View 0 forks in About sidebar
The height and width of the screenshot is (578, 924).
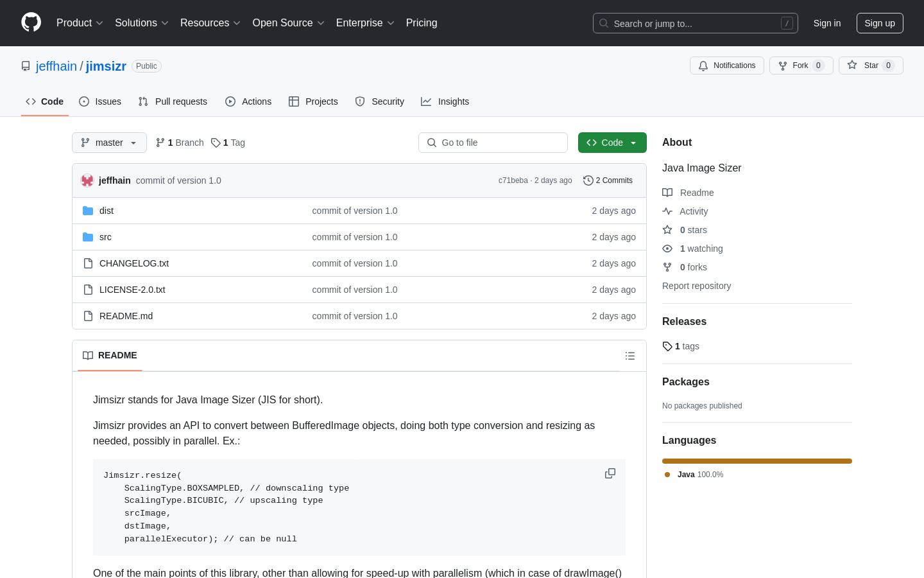(685, 267)
